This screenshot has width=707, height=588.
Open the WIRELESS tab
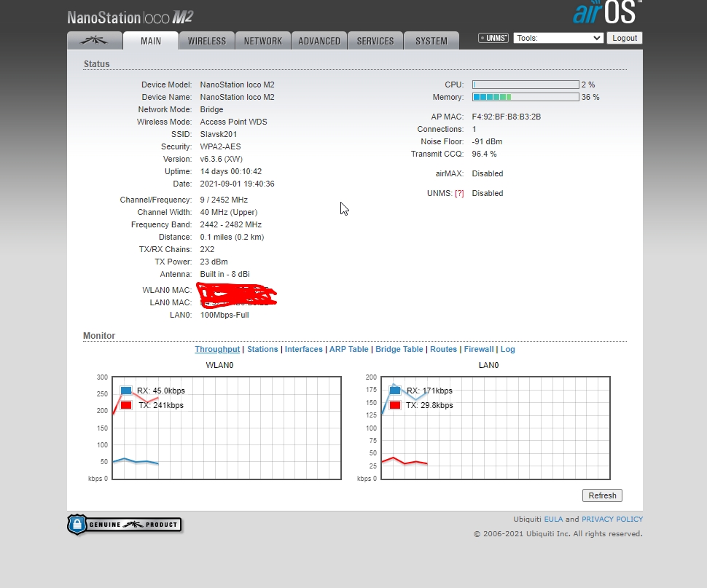coord(207,41)
